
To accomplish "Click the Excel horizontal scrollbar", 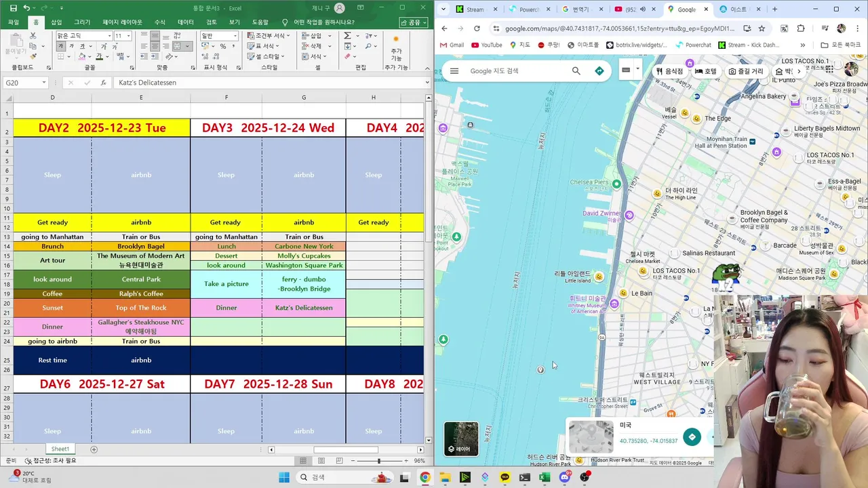I will pos(346,450).
